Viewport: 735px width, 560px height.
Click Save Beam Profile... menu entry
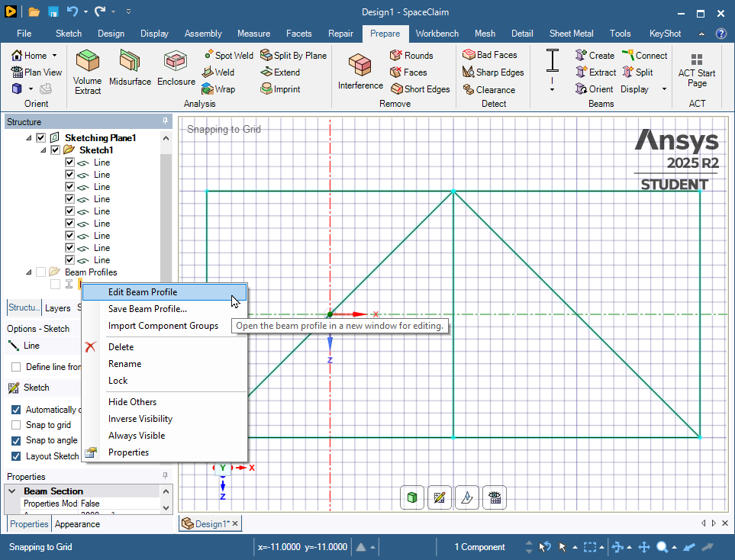pyautogui.click(x=147, y=309)
